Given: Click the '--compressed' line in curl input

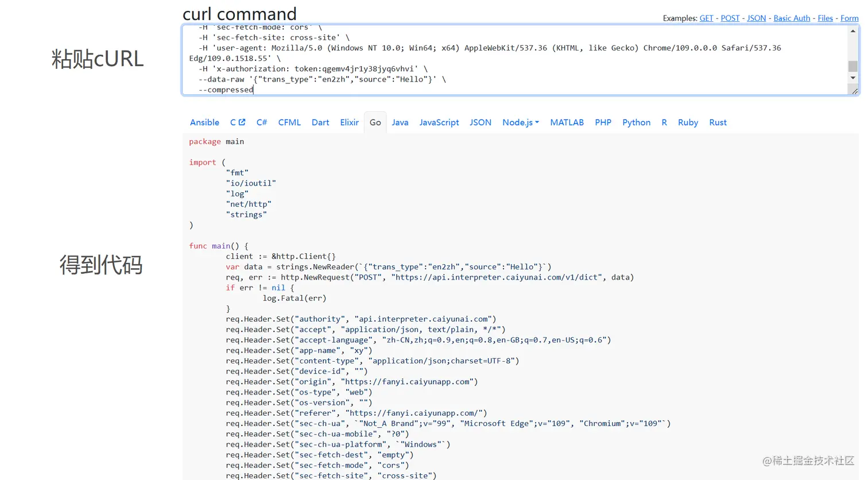Looking at the screenshot, I should point(226,90).
